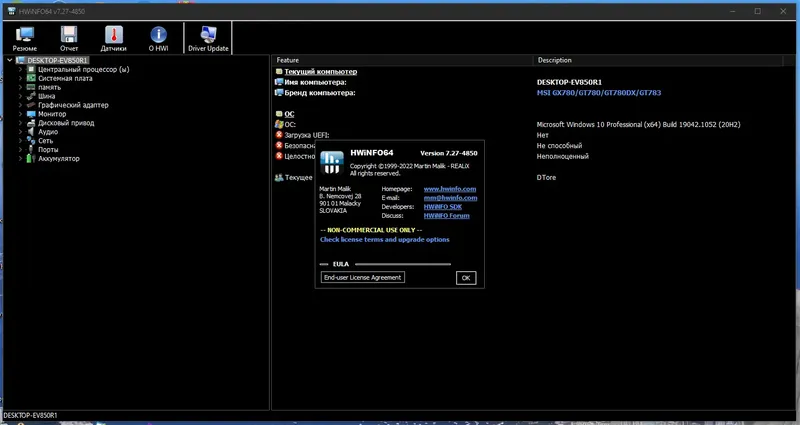The width and height of the screenshot is (800, 425).
Task: Click the Windows flag icon beside ОС
Action: 279,124
